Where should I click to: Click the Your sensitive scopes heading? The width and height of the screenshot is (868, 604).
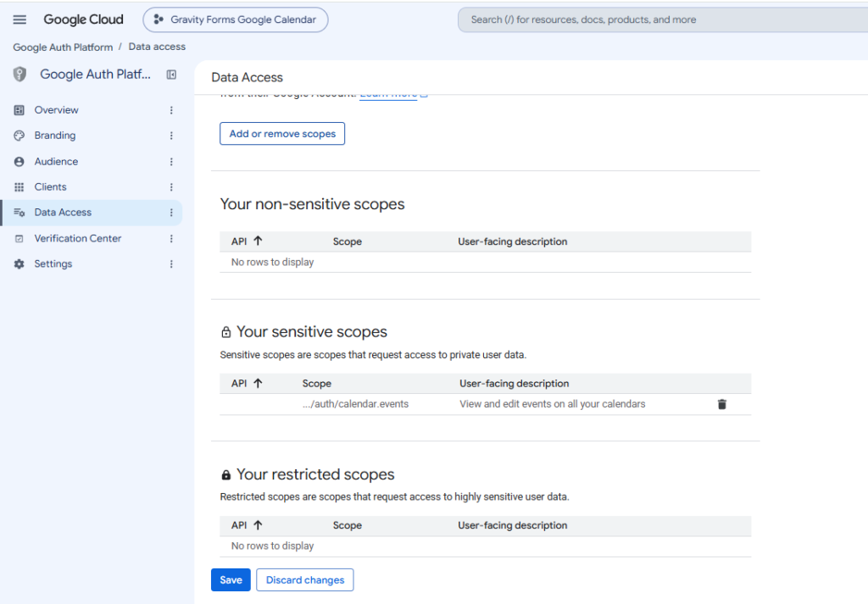click(312, 332)
